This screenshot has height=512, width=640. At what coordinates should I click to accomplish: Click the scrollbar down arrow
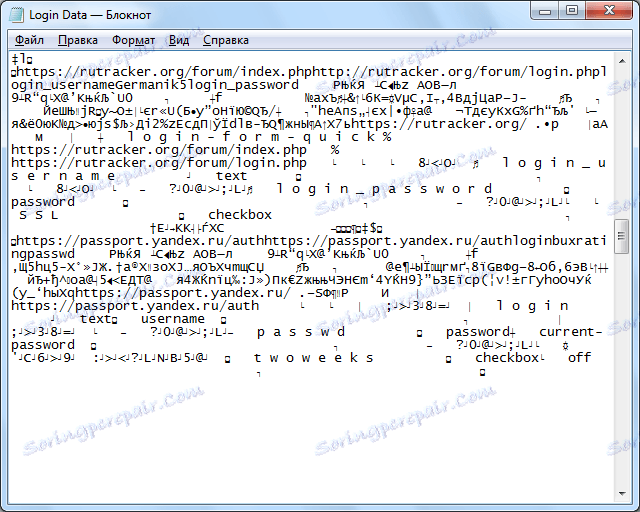(622, 494)
